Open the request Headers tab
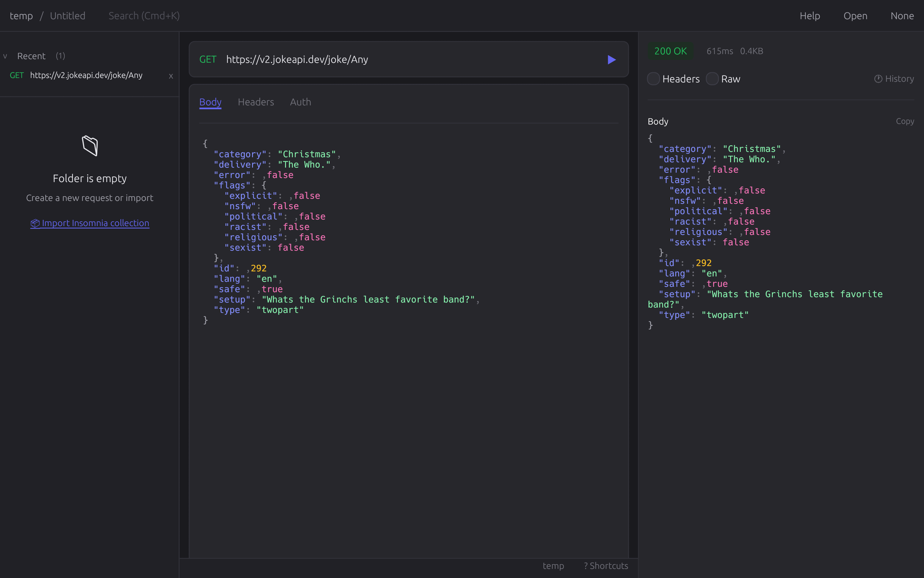This screenshot has width=924, height=578. pos(256,102)
